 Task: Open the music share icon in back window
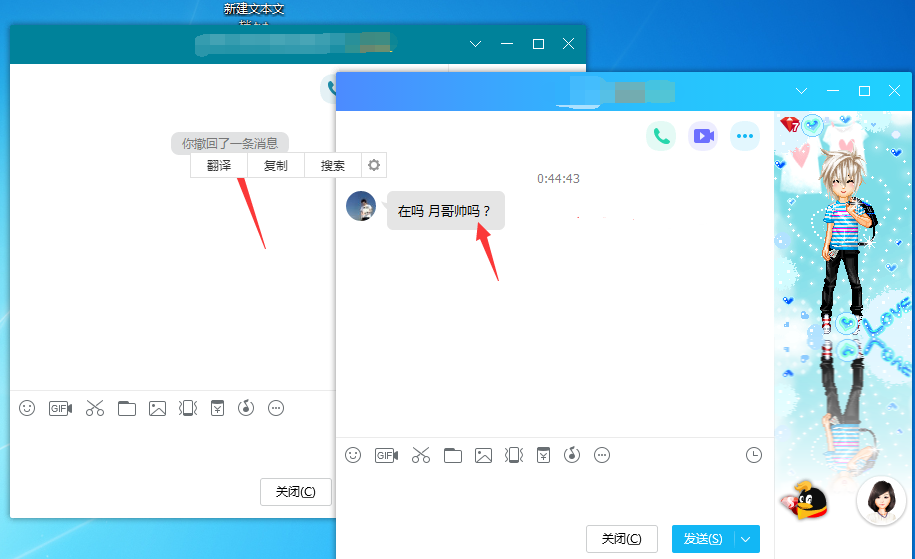(246, 408)
